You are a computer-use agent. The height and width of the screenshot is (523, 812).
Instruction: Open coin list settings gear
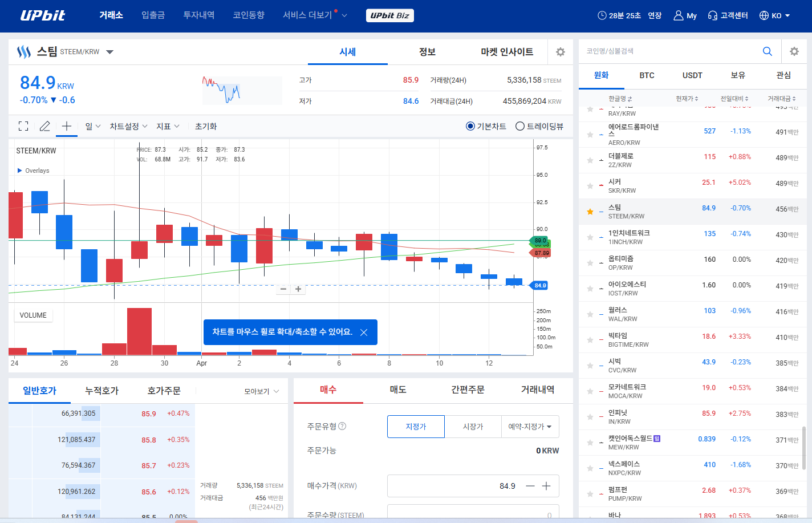point(794,51)
